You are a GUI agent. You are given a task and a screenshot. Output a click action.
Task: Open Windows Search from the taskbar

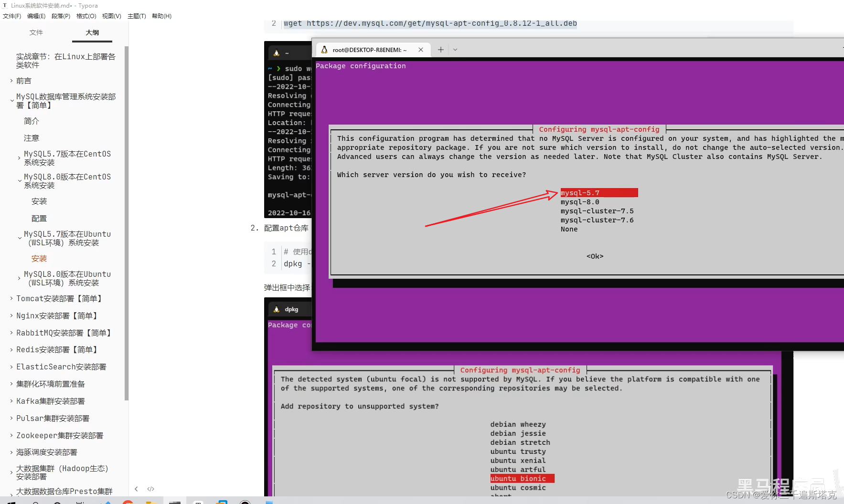pyautogui.click(x=35, y=501)
